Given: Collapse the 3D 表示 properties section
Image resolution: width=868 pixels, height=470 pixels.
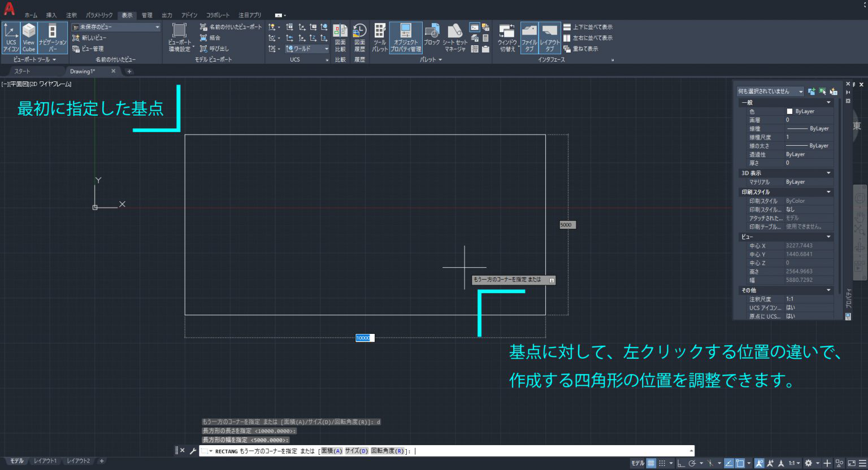Looking at the screenshot, I should 828,173.
